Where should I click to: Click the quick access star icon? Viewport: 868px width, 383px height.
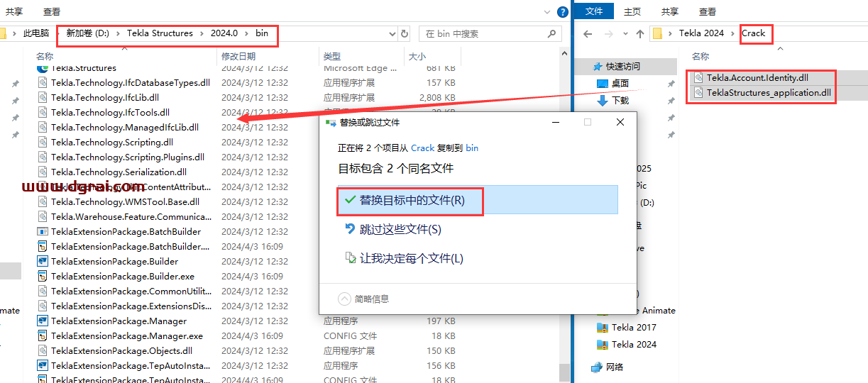(x=598, y=66)
